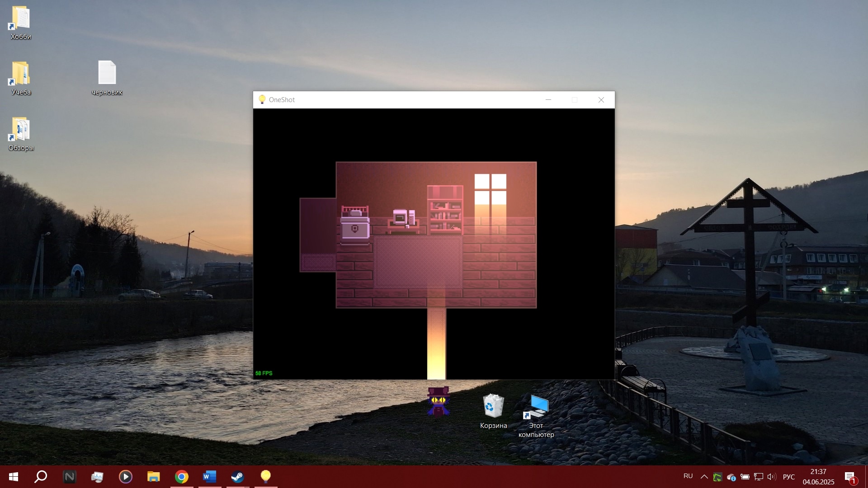Image resolution: width=868 pixels, height=488 pixels.
Task: Select the Этот компьютер shortcut
Action: [536, 416]
